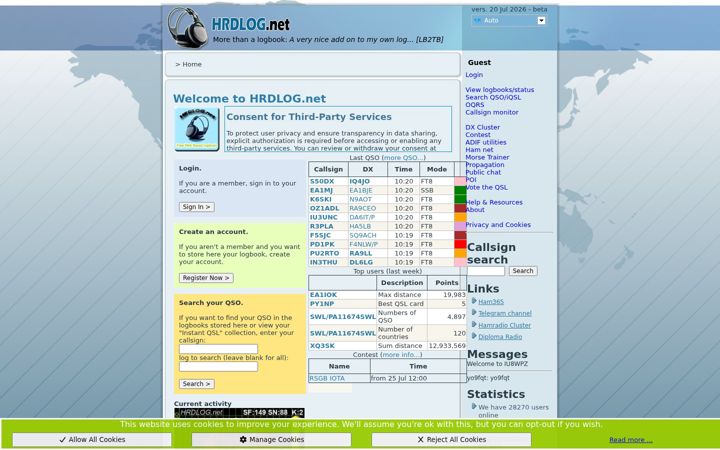720x450 pixels.
Task: Click the Contest more info link
Action: (x=401, y=354)
